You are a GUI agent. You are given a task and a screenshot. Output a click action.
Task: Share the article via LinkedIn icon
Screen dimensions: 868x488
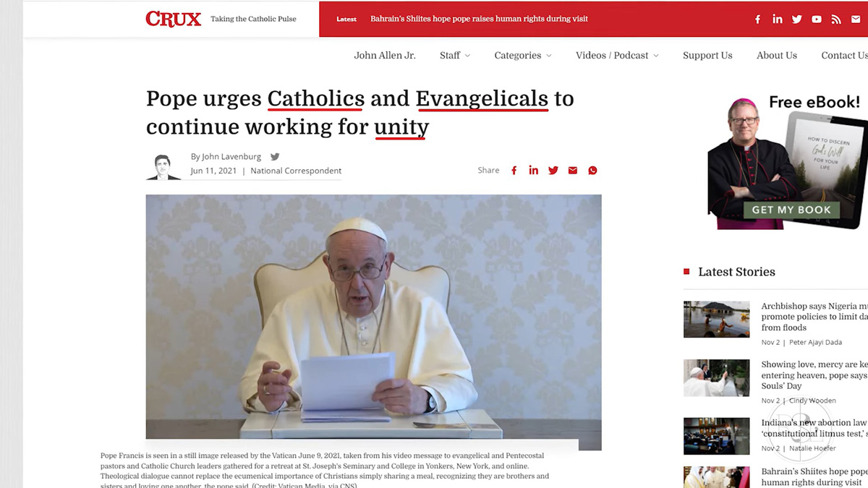click(x=534, y=171)
